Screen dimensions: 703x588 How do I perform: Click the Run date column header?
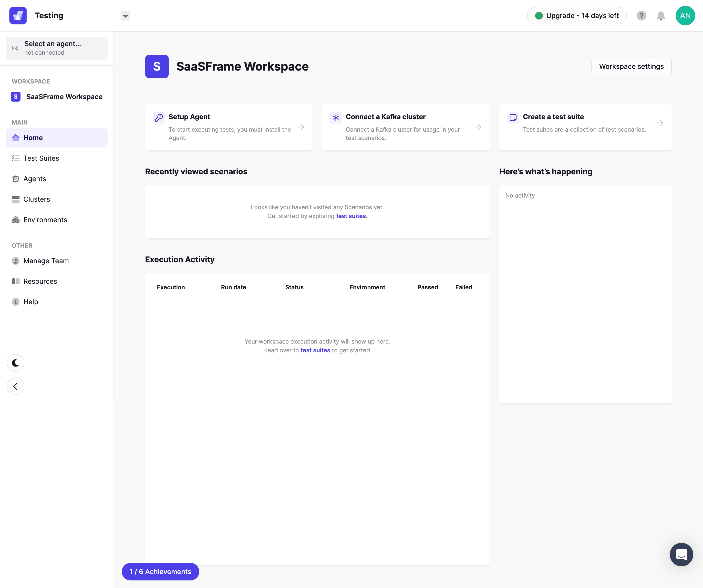coord(233,287)
